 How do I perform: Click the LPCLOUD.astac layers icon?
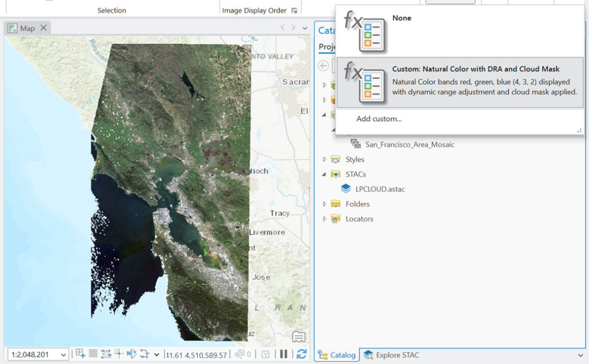coord(345,188)
